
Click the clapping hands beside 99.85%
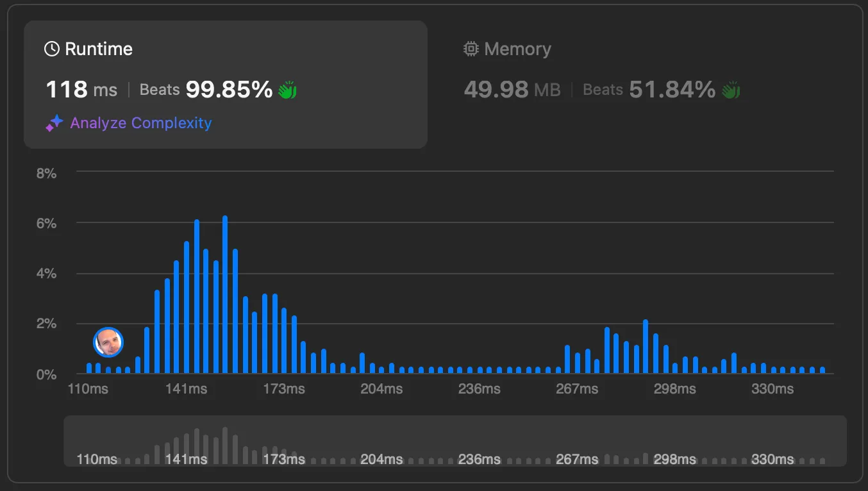[x=287, y=90]
